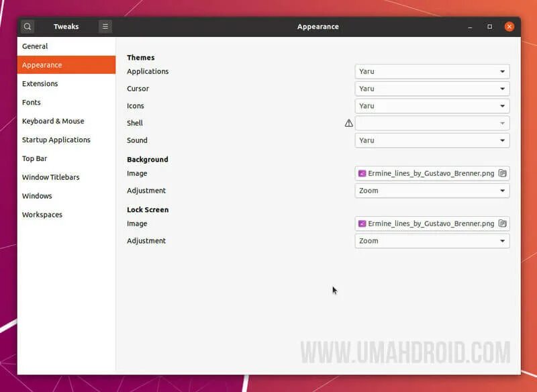This screenshot has height=392, width=537.
Task: Click the Sound label
Action: click(x=137, y=140)
